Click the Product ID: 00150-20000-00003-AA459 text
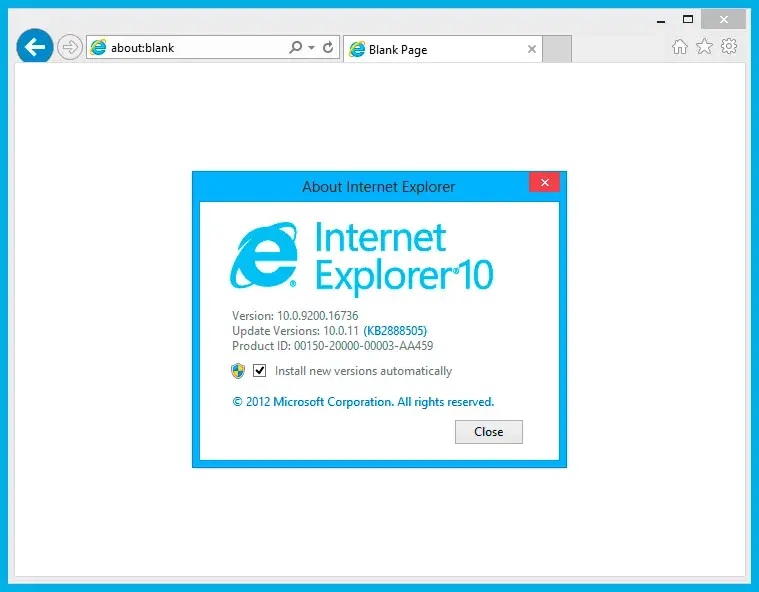This screenshot has height=592, width=759. click(x=333, y=346)
